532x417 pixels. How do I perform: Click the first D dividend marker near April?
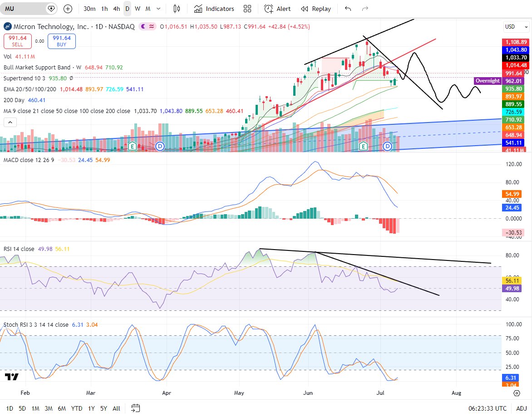[160, 147]
